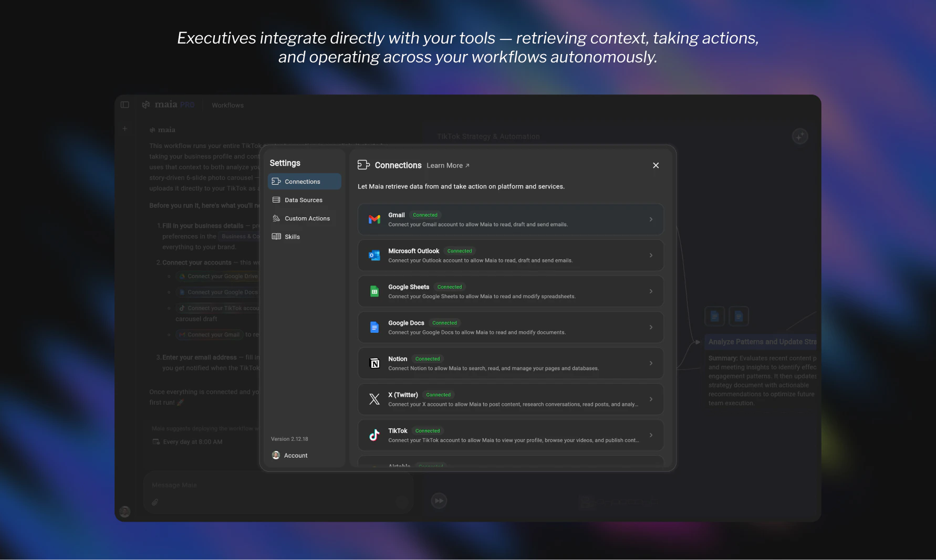
Task: Click the maia logo in the top bar
Action: pos(168,104)
